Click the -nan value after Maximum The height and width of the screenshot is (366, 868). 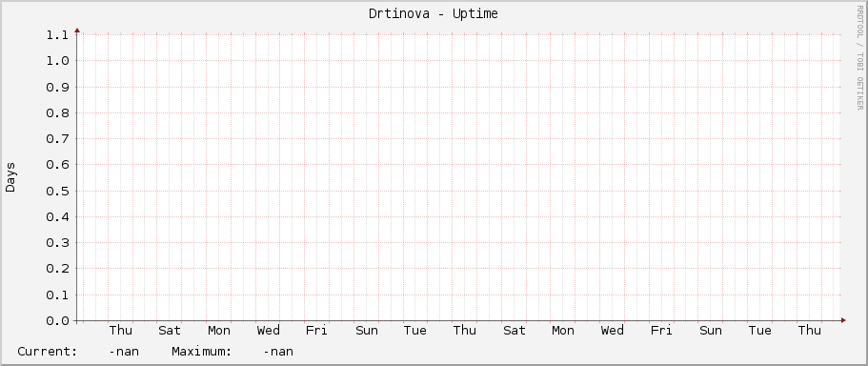pyautogui.click(x=278, y=352)
